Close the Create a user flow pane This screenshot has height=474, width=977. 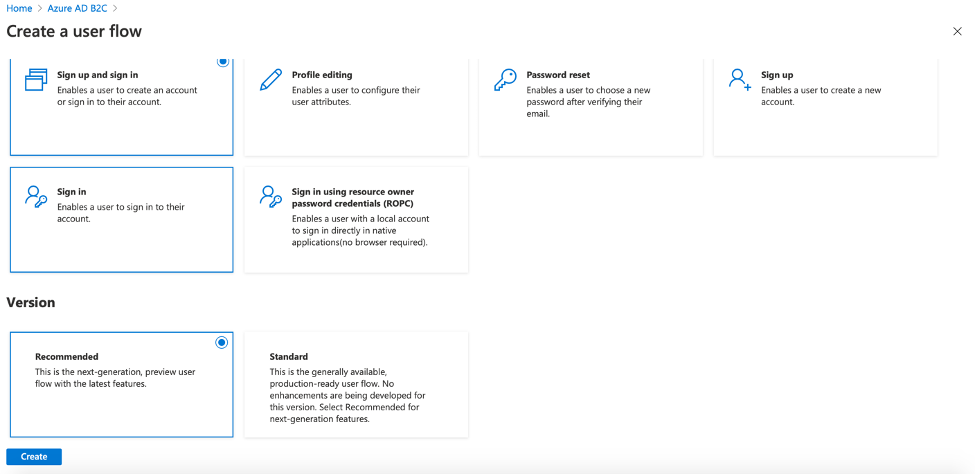click(958, 32)
